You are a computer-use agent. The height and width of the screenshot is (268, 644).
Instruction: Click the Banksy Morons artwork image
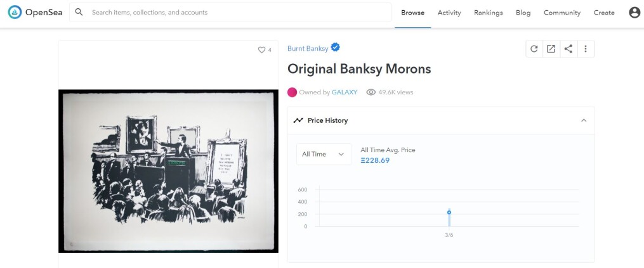168,170
